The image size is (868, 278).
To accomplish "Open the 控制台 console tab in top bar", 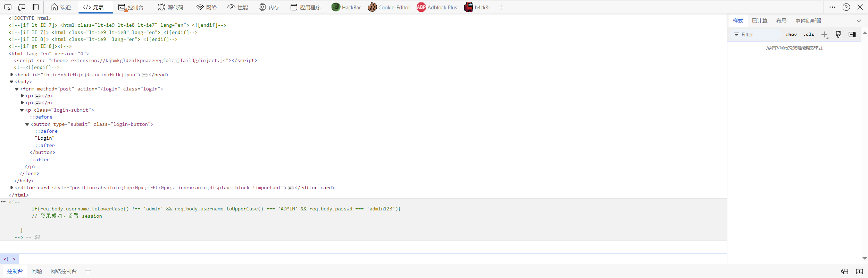I will click(x=131, y=7).
